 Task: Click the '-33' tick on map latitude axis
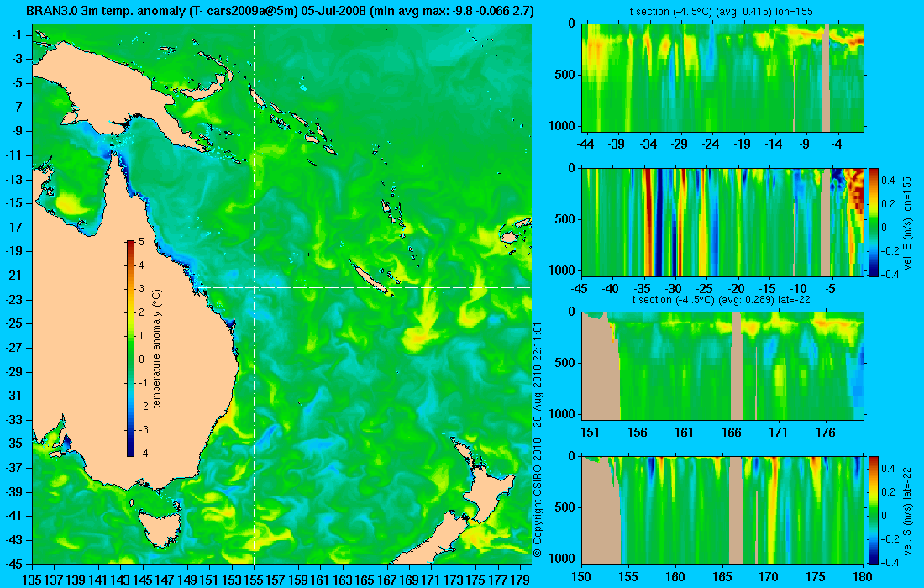point(13,419)
